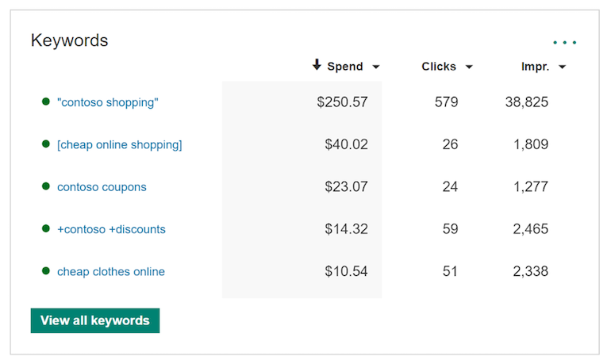Sort by the Spend column header

[x=345, y=67]
